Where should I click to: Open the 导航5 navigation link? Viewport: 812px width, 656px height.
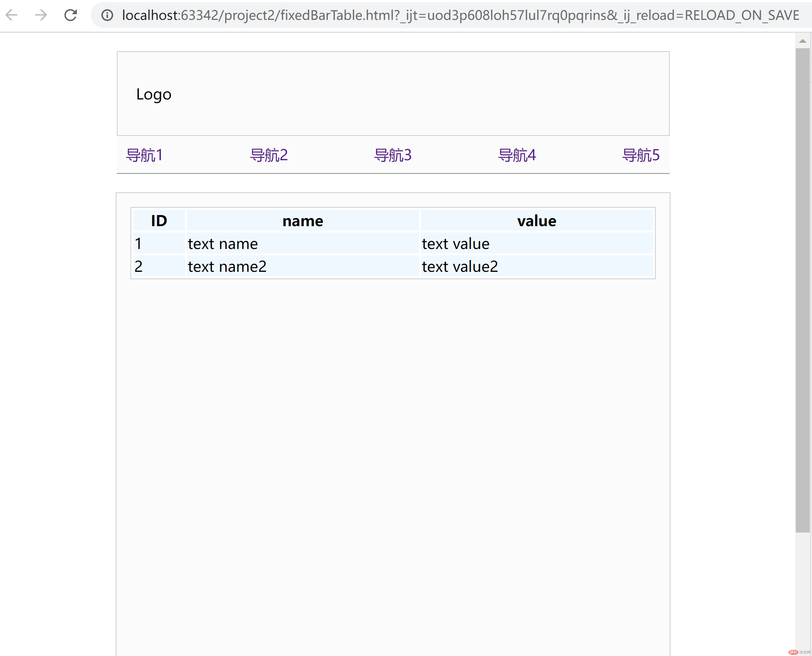(x=641, y=155)
